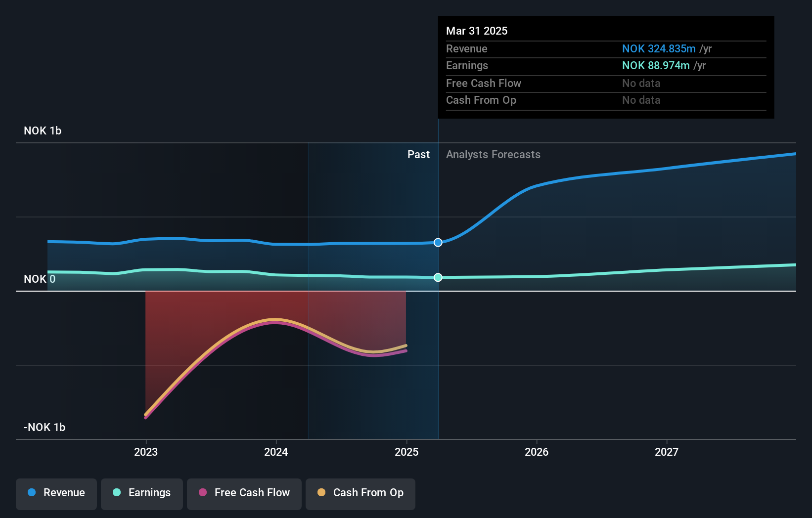812x518 pixels.
Task: Toggle the Earnings series in the legend
Action: click(x=142, y=494)
